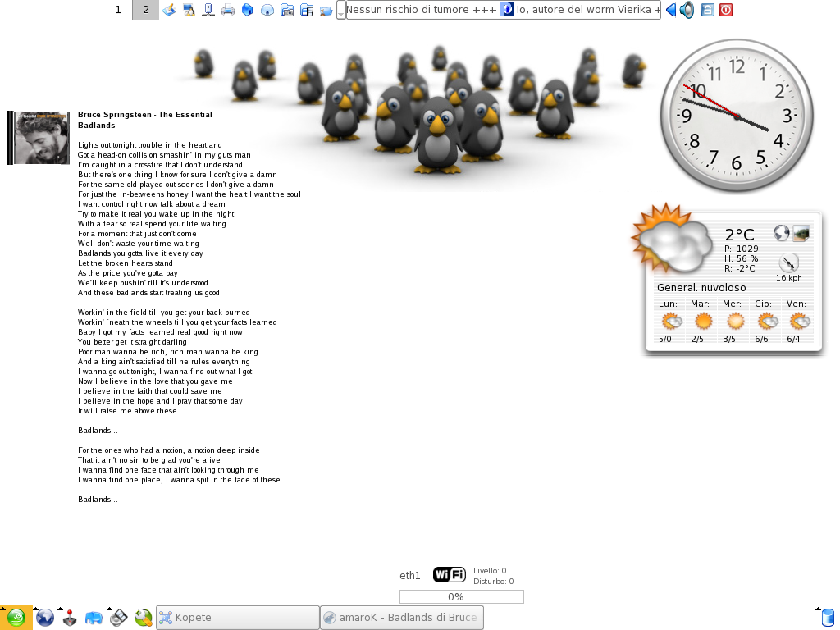
Task: Click the blue left-arrow panel button
Action: (670, 10)
